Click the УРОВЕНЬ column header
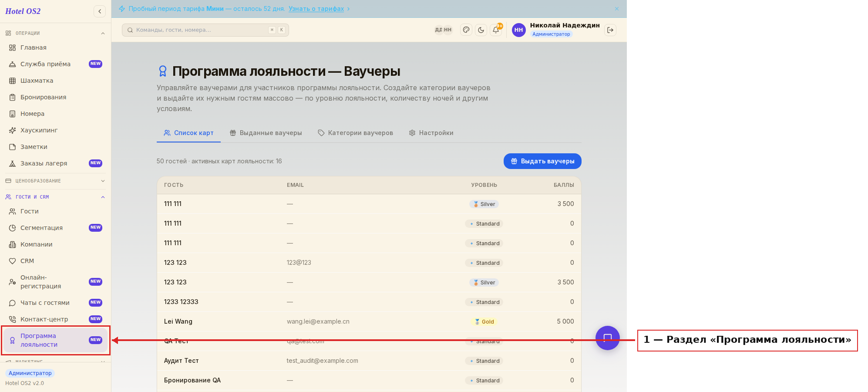This screenshot has width=868, height=392. coord(484,185)
